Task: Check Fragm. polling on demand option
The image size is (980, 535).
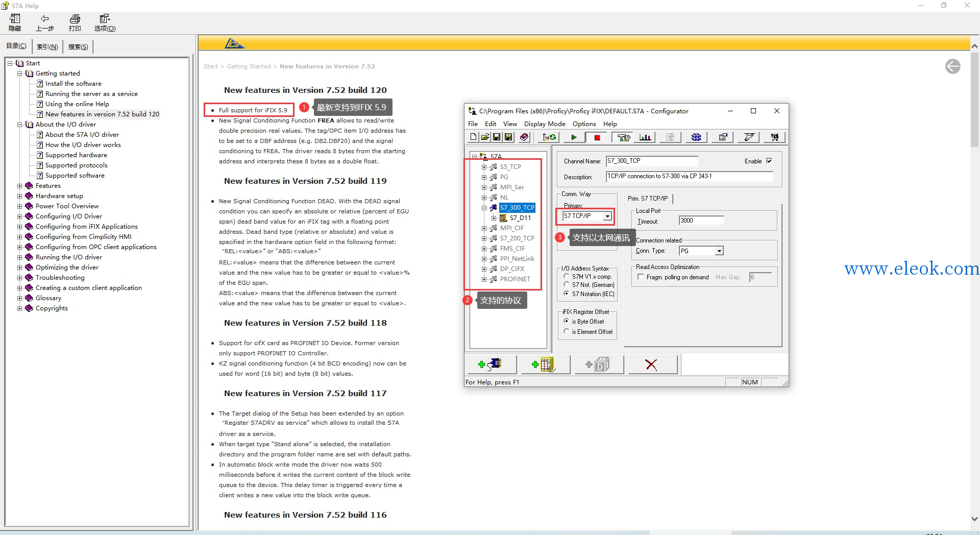Action: (x=641, y=277)
